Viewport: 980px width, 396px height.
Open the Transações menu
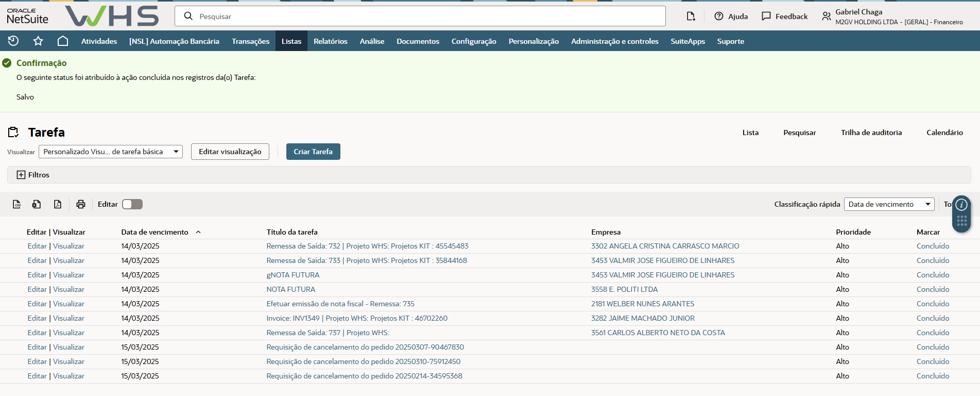250,41
